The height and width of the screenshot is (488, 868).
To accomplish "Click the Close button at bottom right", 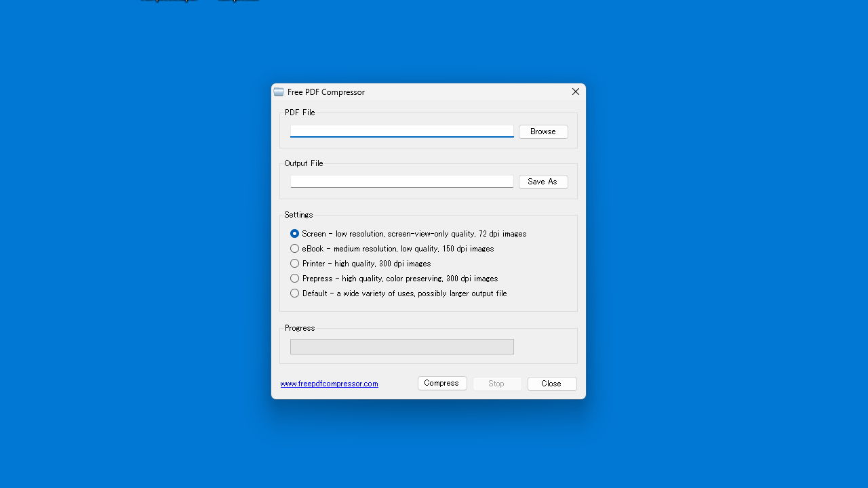I will [x=552, y=384].
